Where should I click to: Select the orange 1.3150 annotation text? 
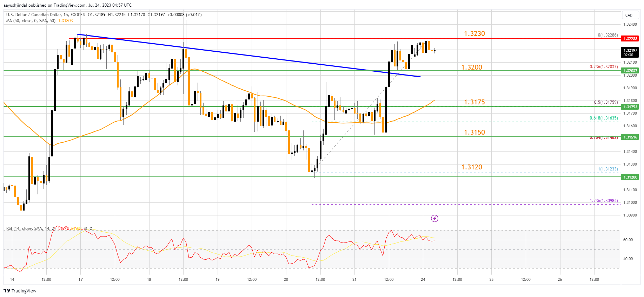pyautogui.click(x=474, y=132)
